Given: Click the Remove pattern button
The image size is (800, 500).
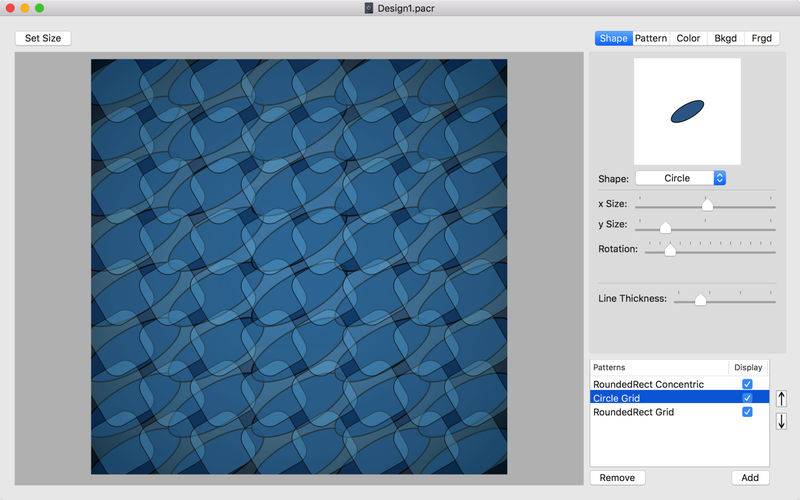Looking at the screenshot, I should coord(617,478).
